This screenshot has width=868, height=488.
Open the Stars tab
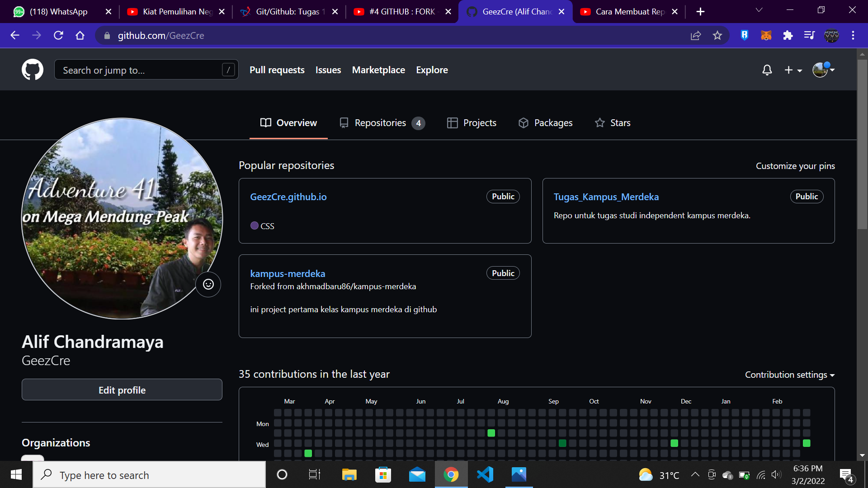(x=613, y=123)
